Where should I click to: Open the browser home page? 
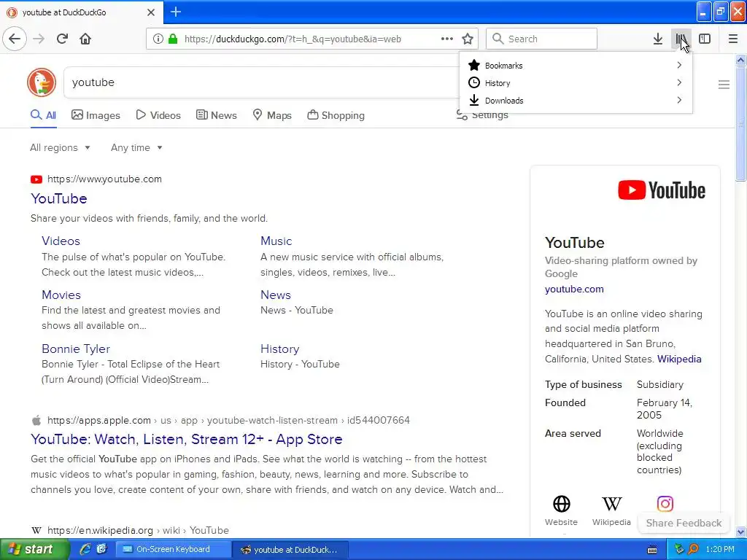tap(85, 39)
